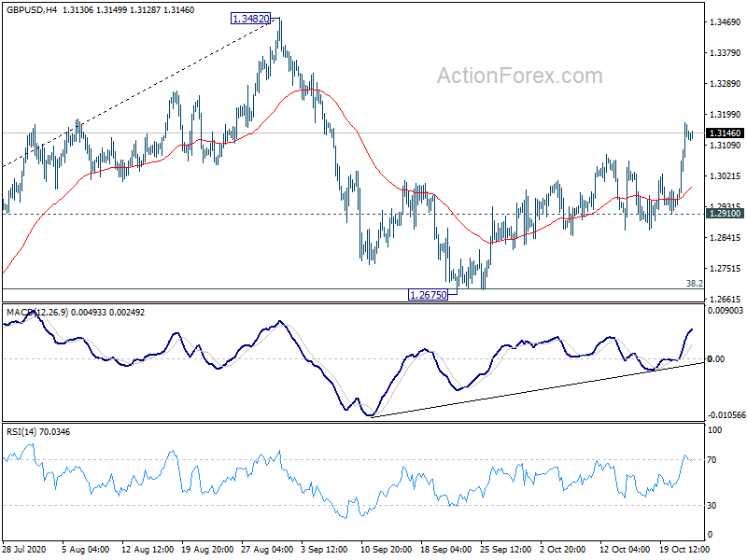747x560 pixels.
Task: Click the MACD zero level 0.00 label
Action: 716,359
